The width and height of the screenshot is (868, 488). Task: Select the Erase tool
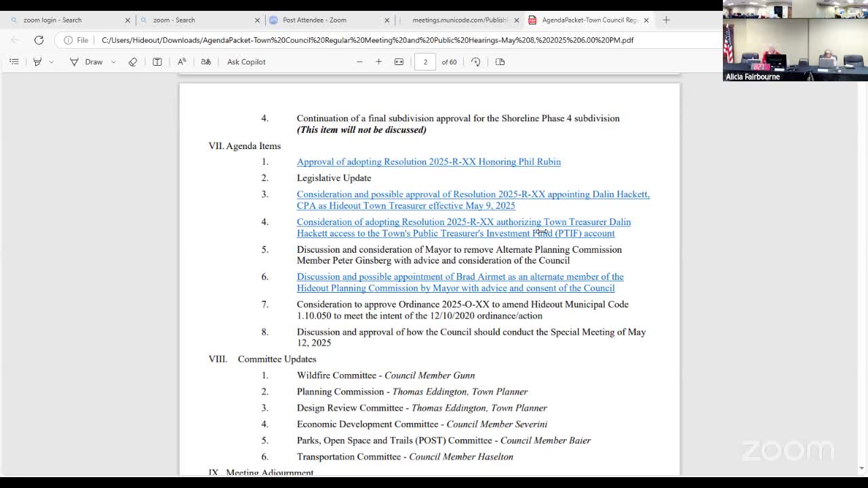(133, 62)
